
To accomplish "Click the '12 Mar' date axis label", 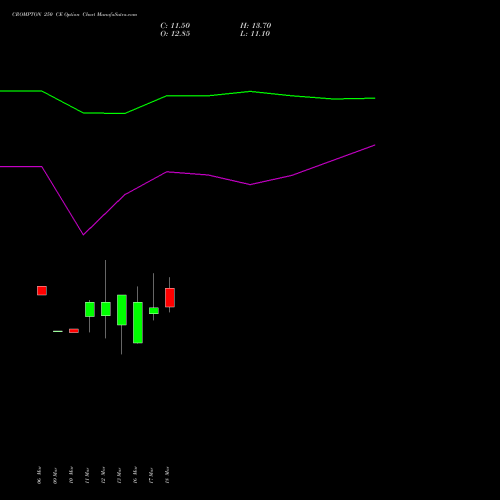I will [x=103, y=475].
